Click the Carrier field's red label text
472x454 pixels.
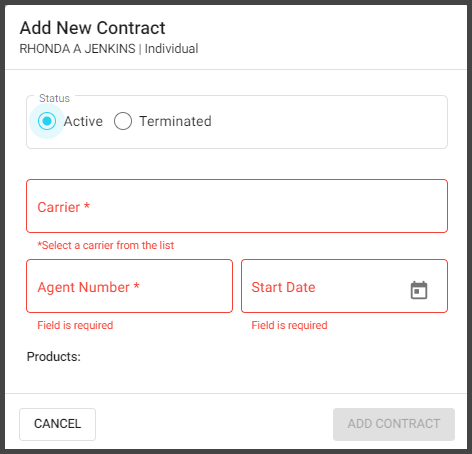(63, 207)
